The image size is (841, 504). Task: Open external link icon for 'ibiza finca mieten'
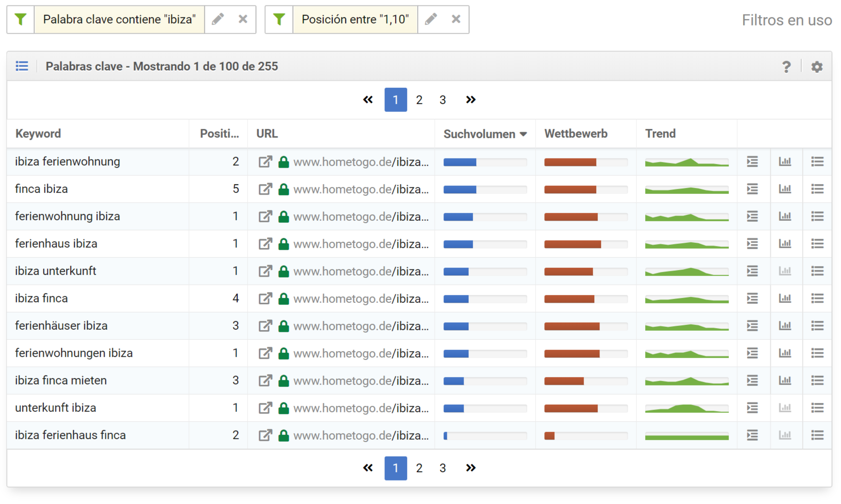[265, 381]
